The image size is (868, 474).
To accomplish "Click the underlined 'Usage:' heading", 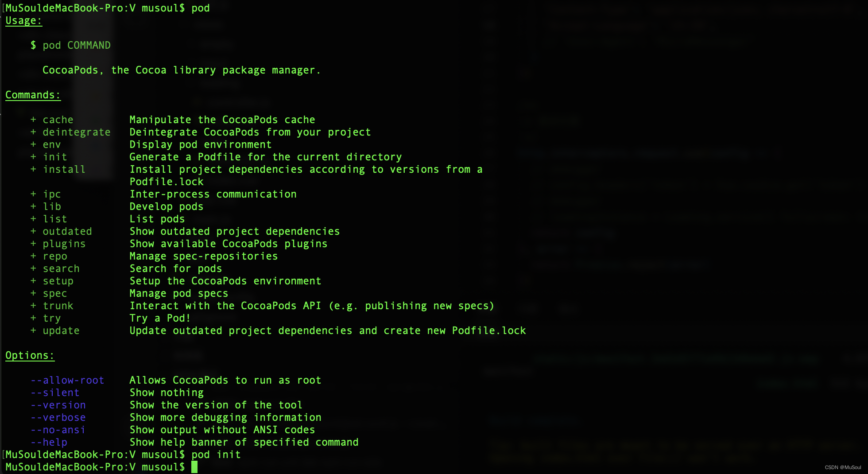I will click(x=23, y=21).
